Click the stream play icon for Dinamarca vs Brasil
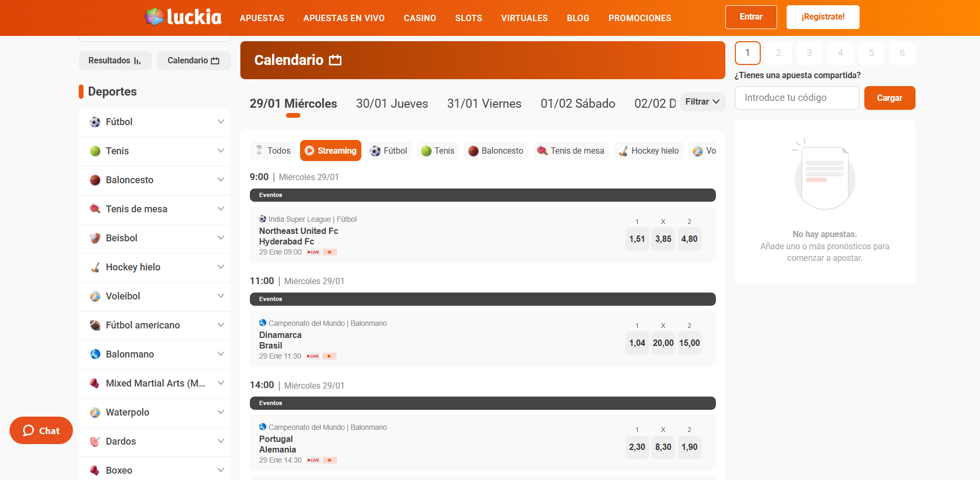Image resolution: width=980 pixels, height=480 pixels. point(329,356)
